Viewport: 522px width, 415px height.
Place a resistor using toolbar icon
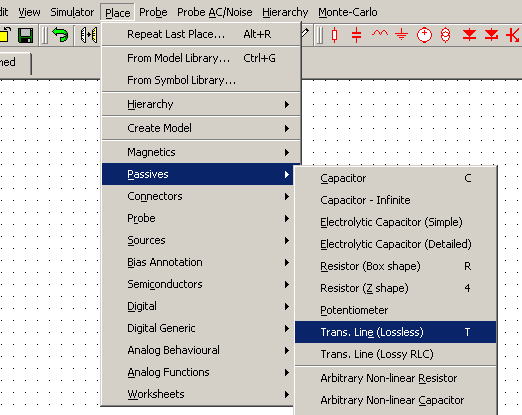[x=335, y=35]
